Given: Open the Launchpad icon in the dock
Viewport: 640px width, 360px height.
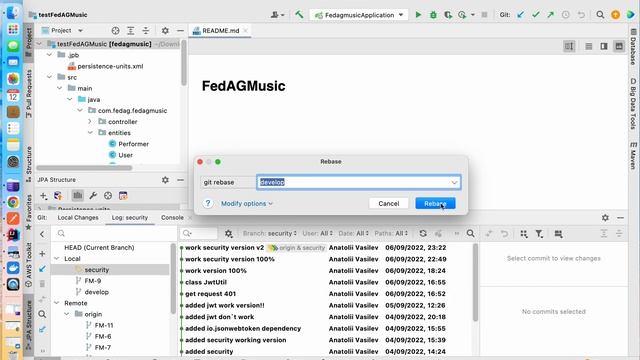Looking at the screenshot, I should tap(13, 29).
